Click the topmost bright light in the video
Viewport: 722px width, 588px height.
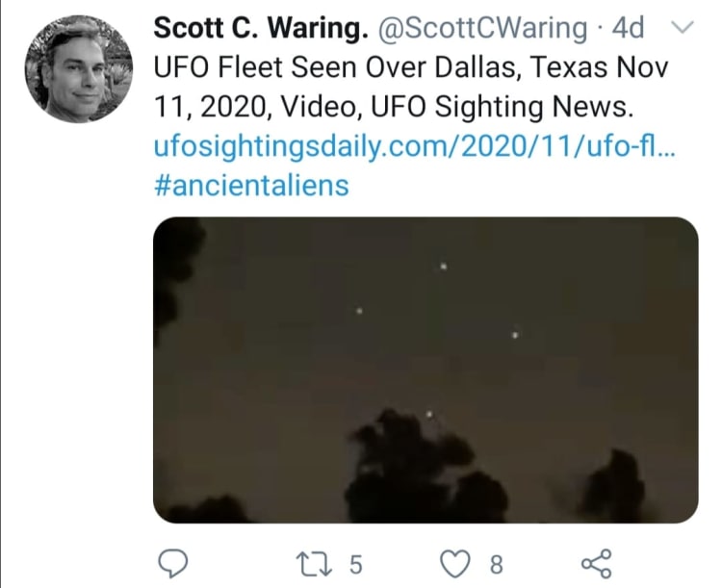click(444, 267)
